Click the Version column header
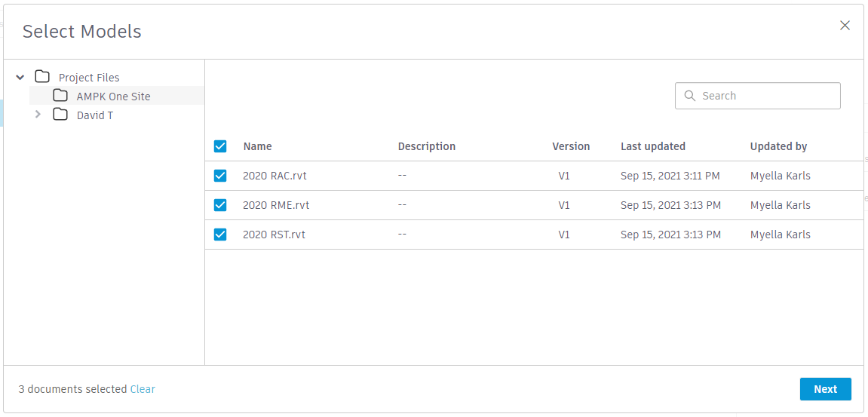868x417 pixels. pos(571,146)
